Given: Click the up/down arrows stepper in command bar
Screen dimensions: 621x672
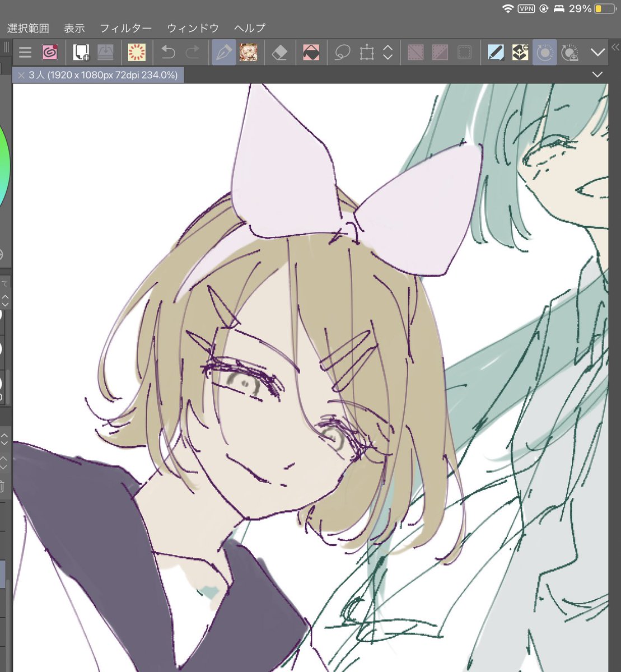Looking at the screenshot, I should 387,53.
